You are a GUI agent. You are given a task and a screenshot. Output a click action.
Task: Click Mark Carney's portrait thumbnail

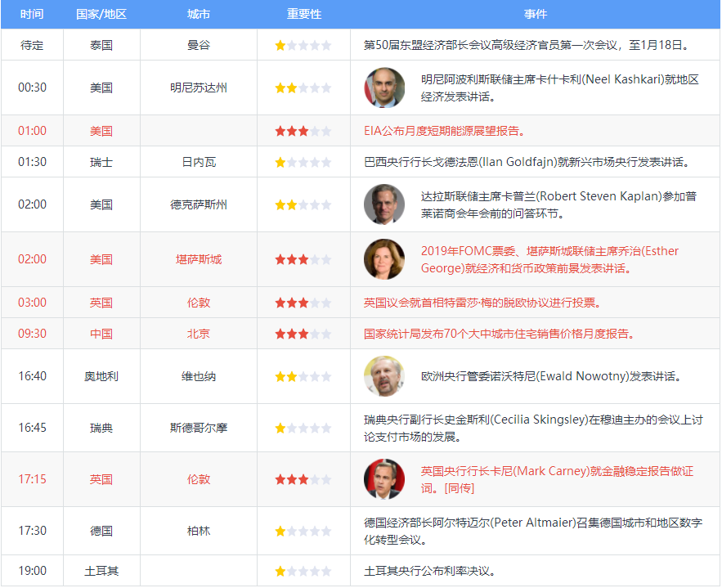pyautogui.click(x=384, y=479)
